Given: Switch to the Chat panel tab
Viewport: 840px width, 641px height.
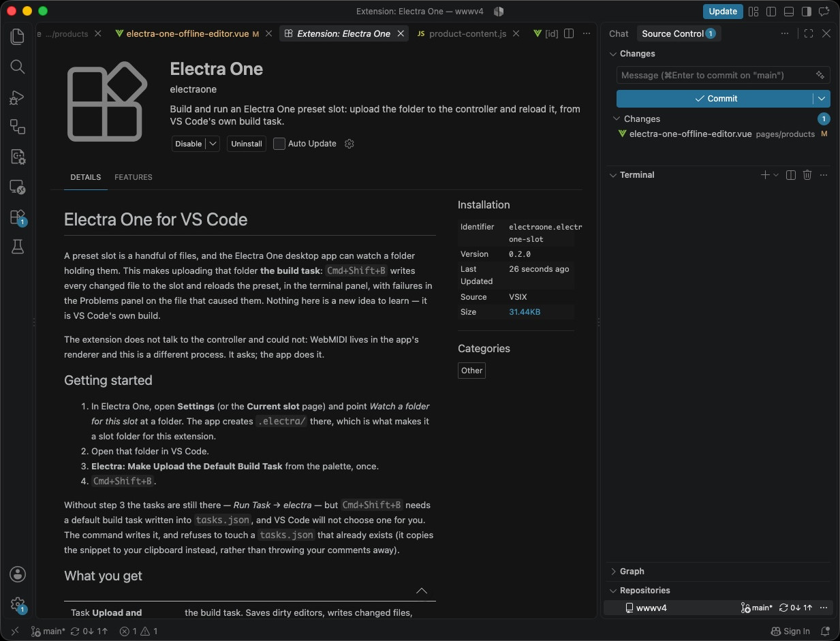Looking at the screenshot, I should coord(619,33).
